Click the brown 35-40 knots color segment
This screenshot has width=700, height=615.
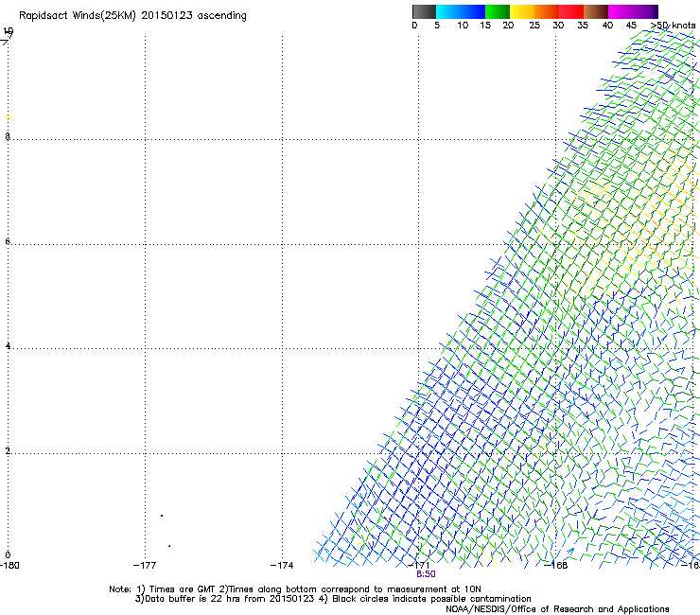coord(596,11)
